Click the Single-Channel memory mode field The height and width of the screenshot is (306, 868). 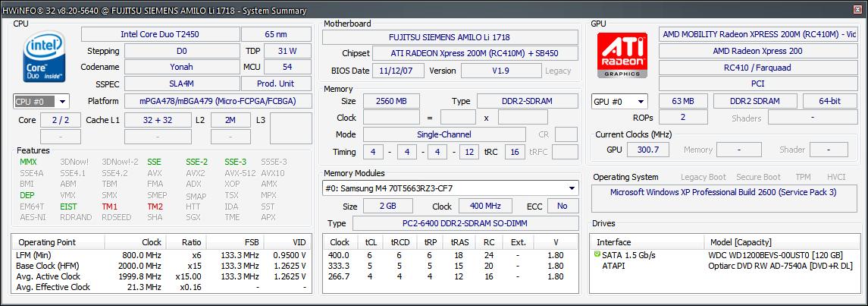444,134
